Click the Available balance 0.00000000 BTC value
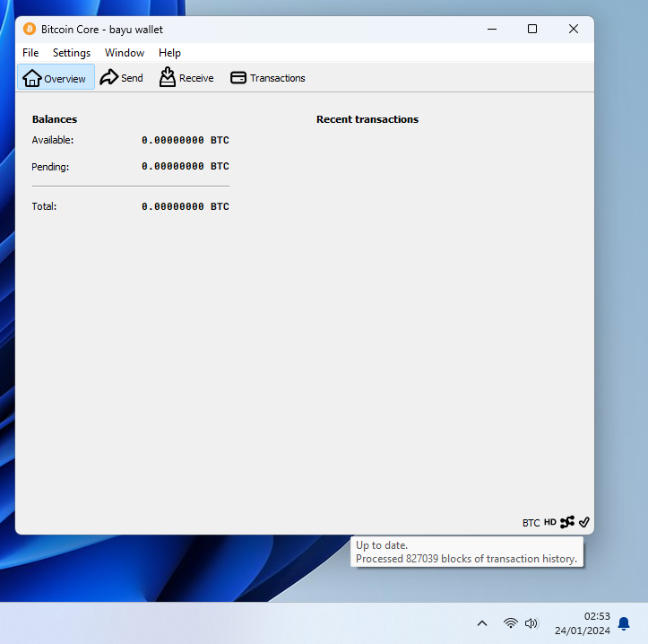The image size is (648, 644). (x=186, y=140)
